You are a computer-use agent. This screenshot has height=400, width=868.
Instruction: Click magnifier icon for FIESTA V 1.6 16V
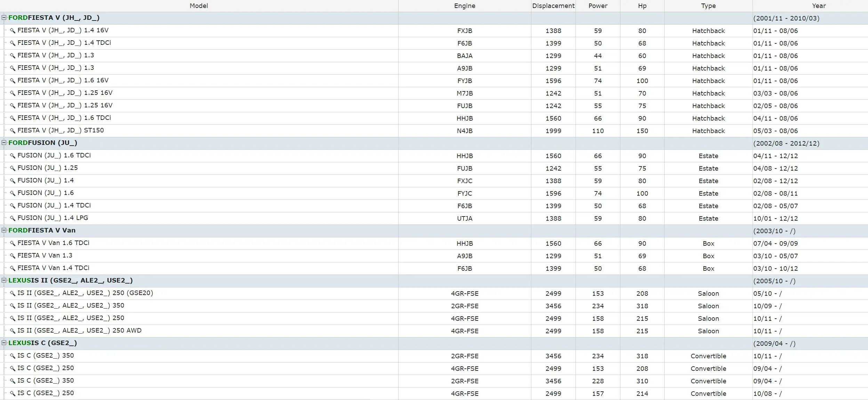(13, 81)
